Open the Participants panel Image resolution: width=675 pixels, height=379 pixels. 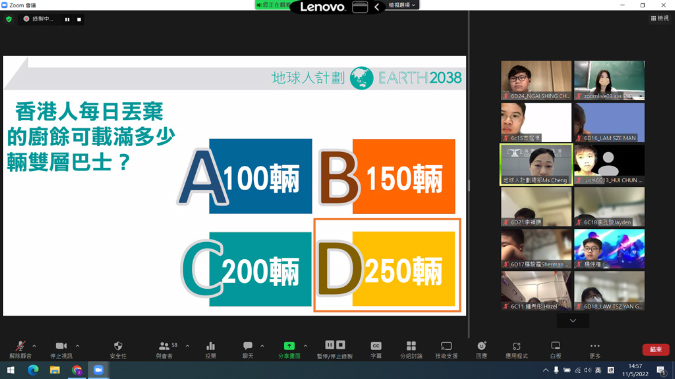click(x=164, y=349)
